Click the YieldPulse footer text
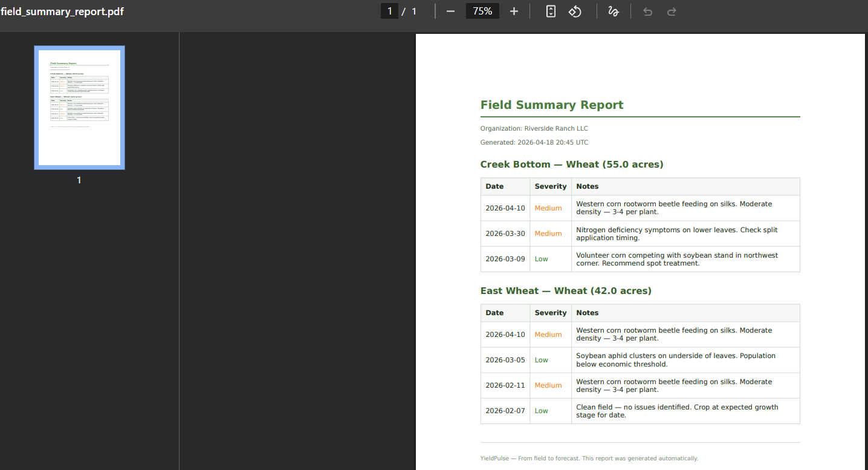Image resolution: width=868 pixels, height=470 pixels. [x=589, y=459]
